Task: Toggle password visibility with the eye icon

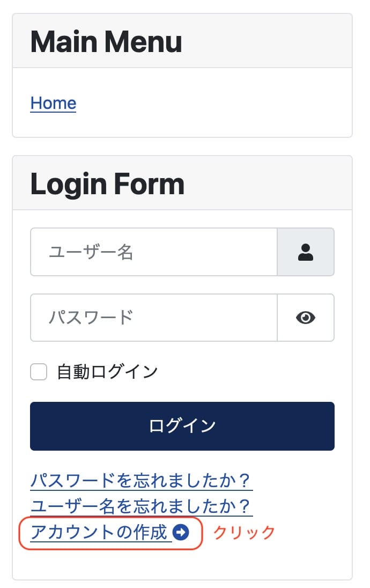Action: [x=306, y=318]
